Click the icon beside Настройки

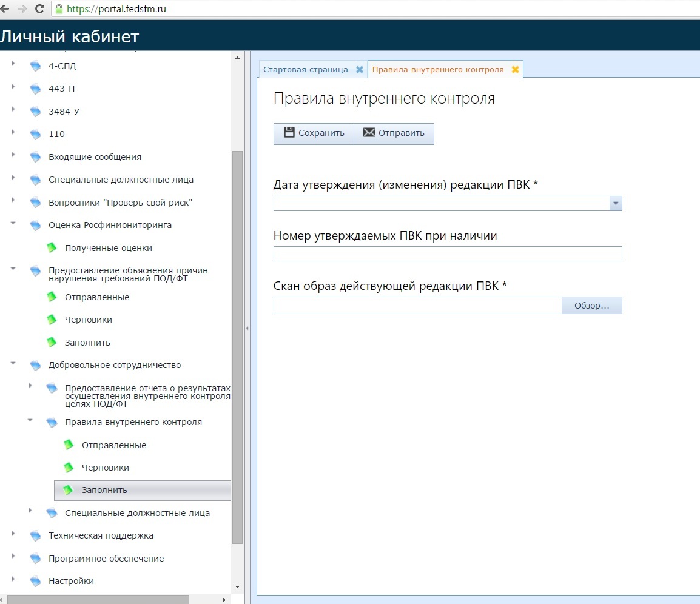point(35,581)
